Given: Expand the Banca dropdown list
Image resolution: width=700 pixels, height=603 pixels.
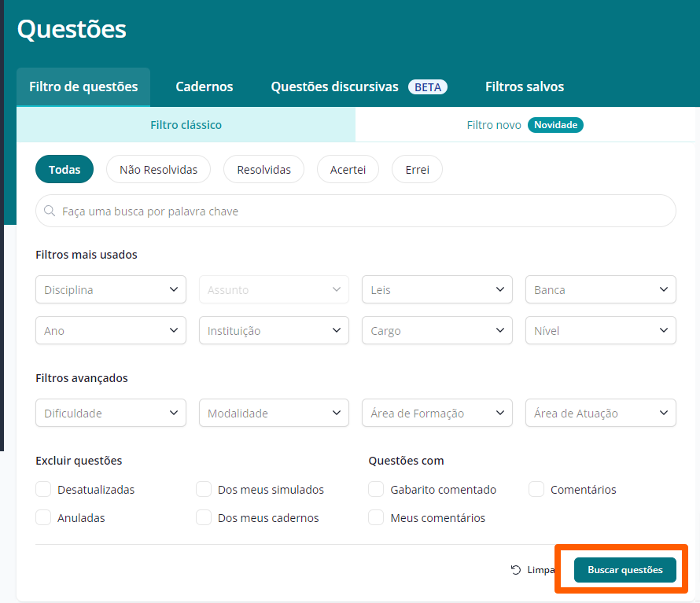Looking at the screenshot, I should [600, 289].
